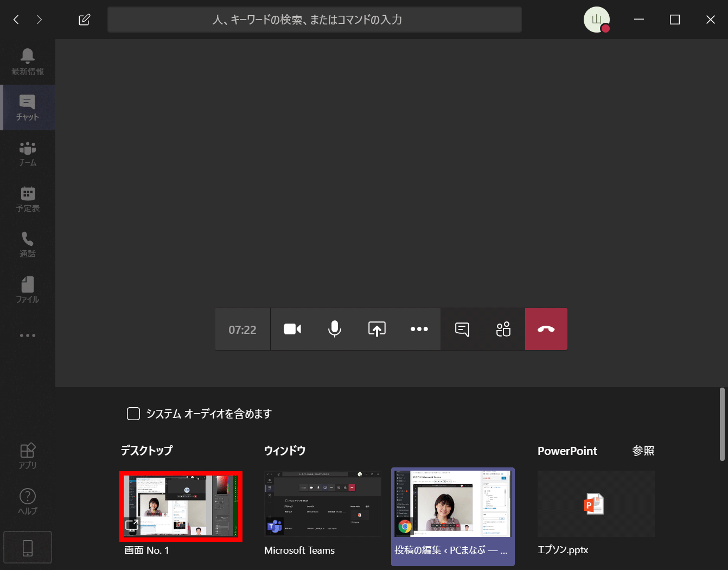Click the share screen tray button
Screen dimensions: 728x570
tap(377, 329)
